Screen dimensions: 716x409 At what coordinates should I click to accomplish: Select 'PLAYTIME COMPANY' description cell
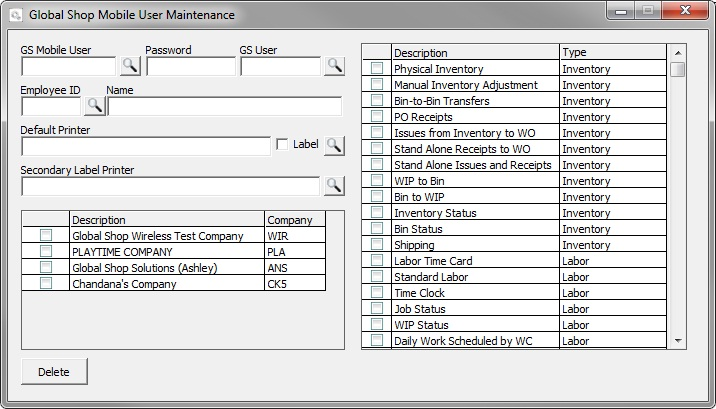pos(167,252)
